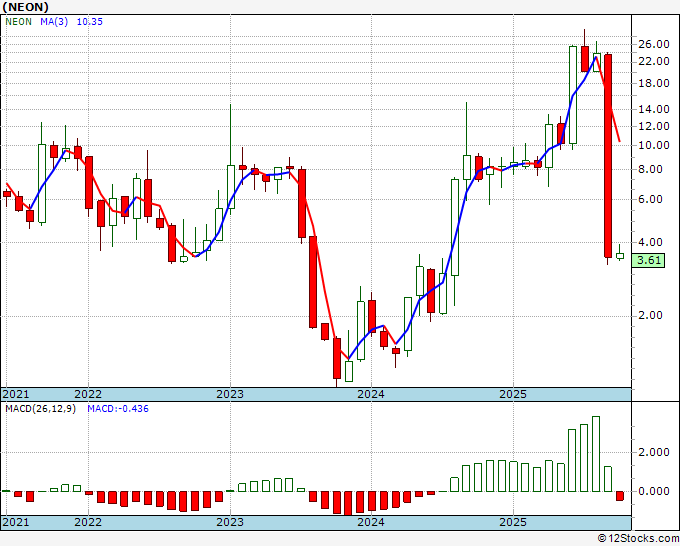Open the 12Stocks.com copyright link
The image size is (680, 546).
638,538
